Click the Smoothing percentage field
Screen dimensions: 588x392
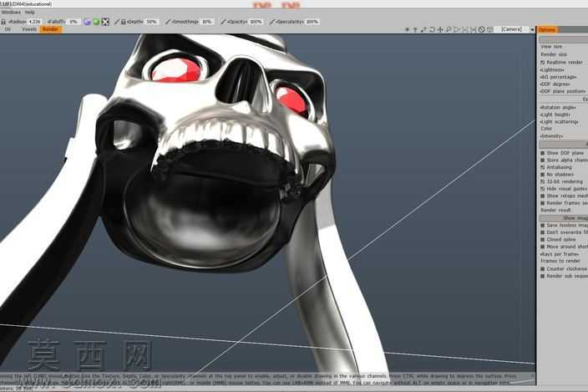tap(207, 22)
